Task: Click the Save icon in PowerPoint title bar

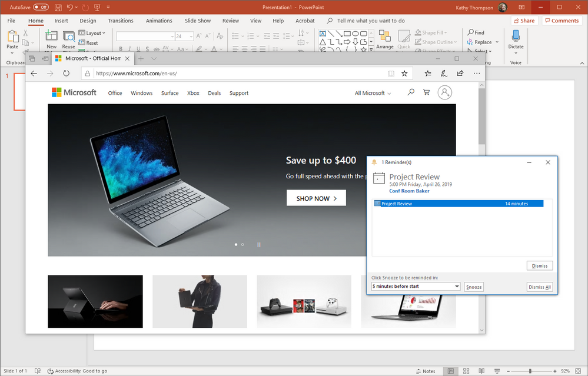Action: click(58, 7)
